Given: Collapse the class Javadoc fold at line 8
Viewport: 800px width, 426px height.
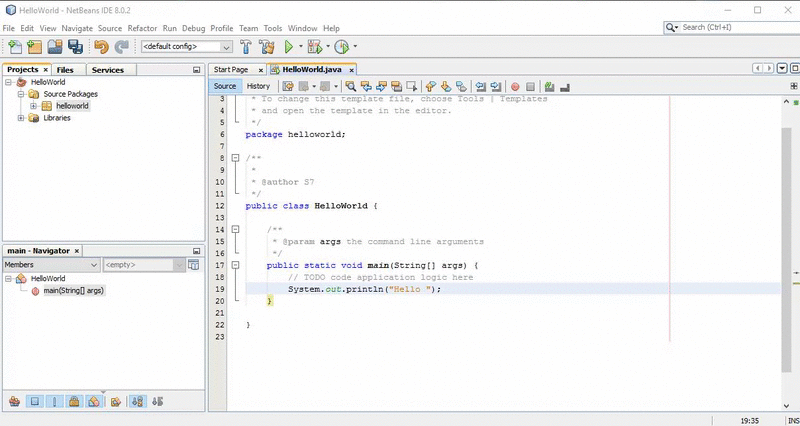Looking at the screenshot, I should (235, 158).
